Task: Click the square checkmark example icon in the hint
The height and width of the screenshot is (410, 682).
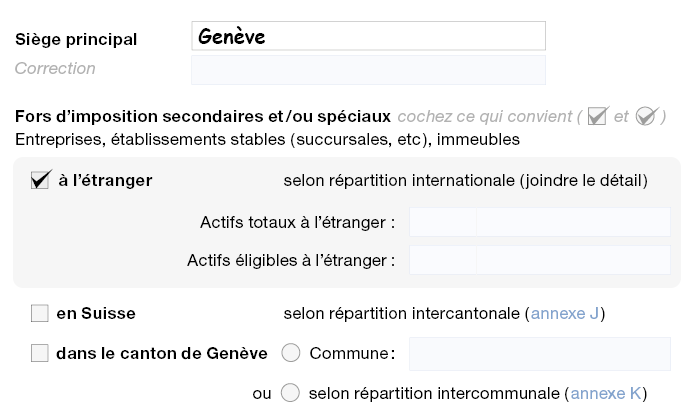Action: pos(598,116)
